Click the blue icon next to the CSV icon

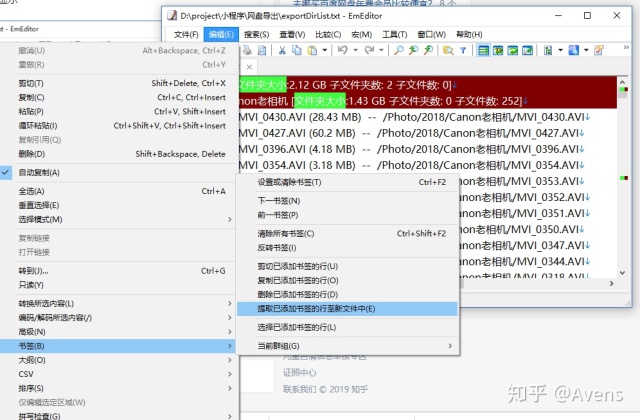pos(574,50)
